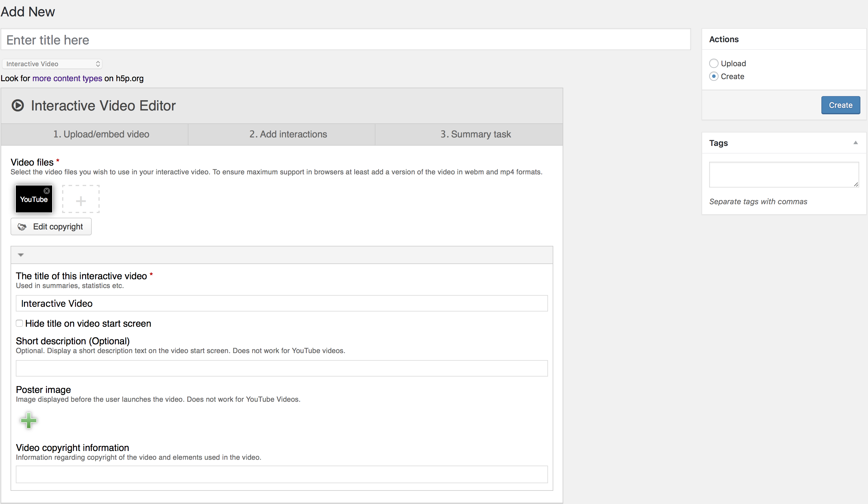Remove the YouTube video file with the x icon

click(x=47, y=190)
